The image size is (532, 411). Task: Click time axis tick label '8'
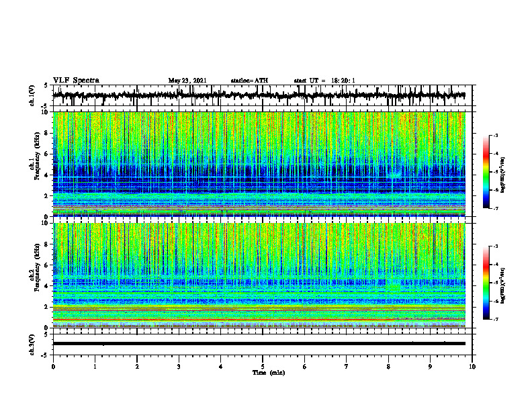pyautogui.click(x=388, y=367)
